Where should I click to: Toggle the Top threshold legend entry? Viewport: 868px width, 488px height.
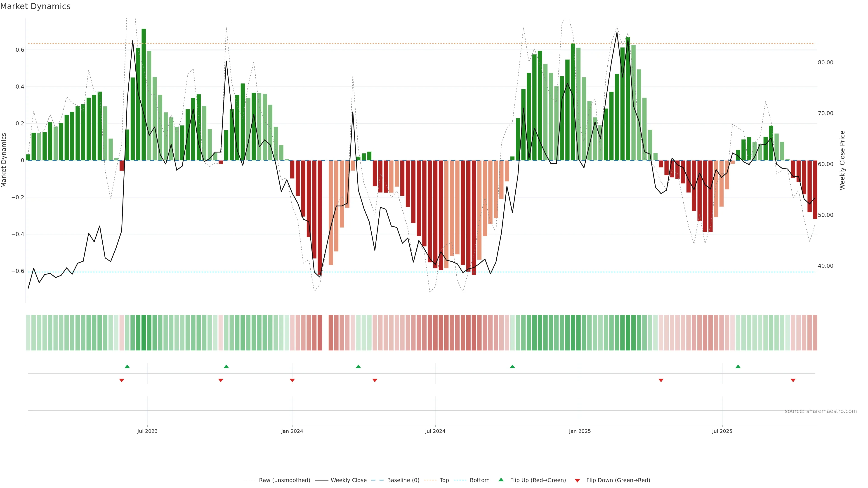pyautogui.click(x=444, y=480)
